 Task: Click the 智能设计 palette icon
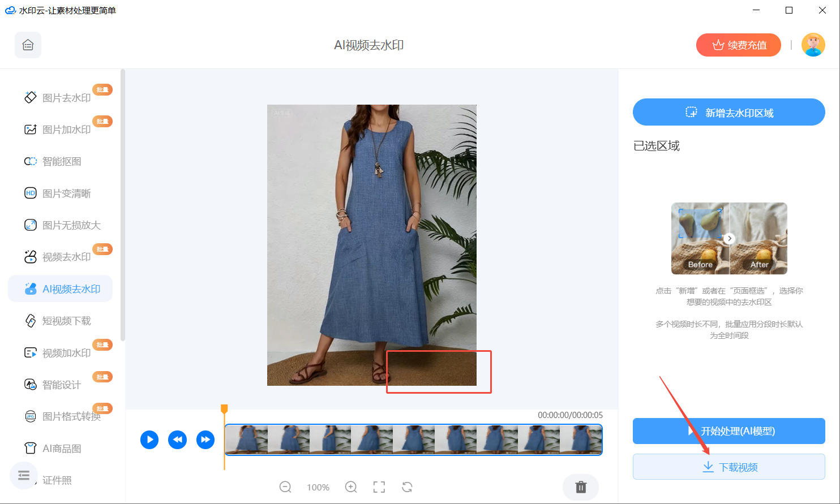[x=31, y=385]
